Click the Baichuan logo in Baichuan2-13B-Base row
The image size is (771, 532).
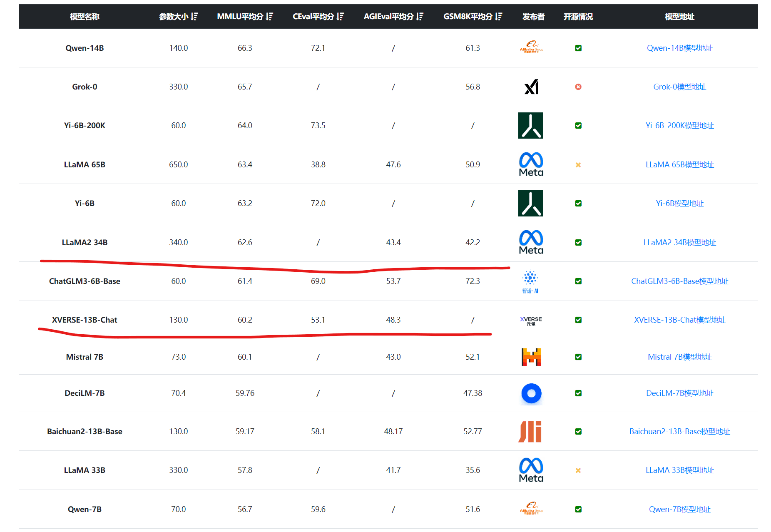coord(530,432)
